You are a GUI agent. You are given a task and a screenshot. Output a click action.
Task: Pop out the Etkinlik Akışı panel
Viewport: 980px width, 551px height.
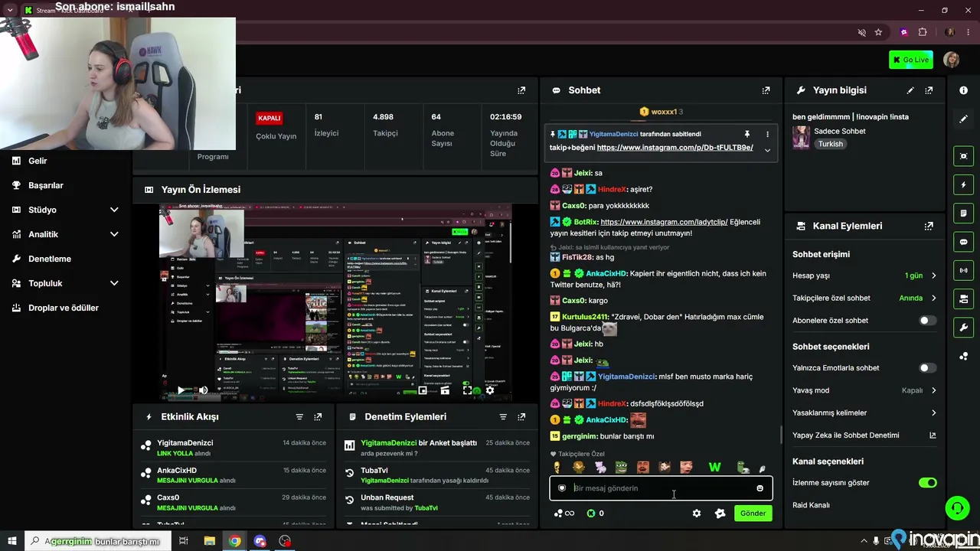tap(318, 417)
